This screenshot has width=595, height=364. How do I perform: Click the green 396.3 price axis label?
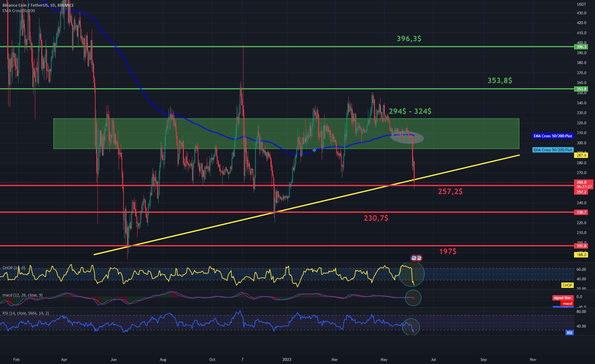[581, 47]
